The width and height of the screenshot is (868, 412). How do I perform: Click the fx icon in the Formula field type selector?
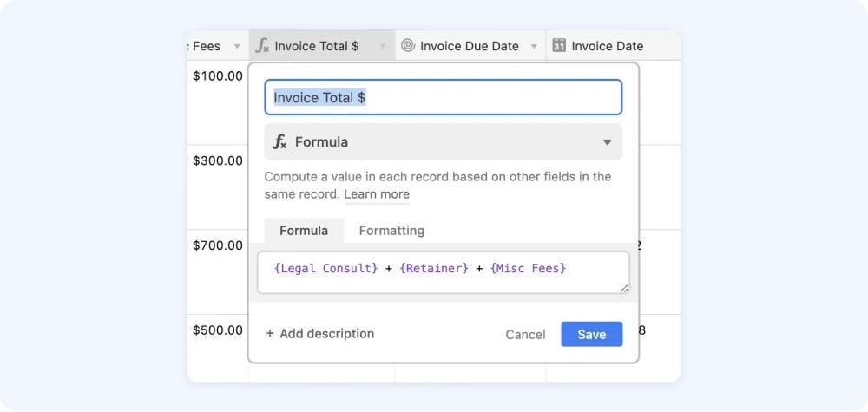pos(280,142)
